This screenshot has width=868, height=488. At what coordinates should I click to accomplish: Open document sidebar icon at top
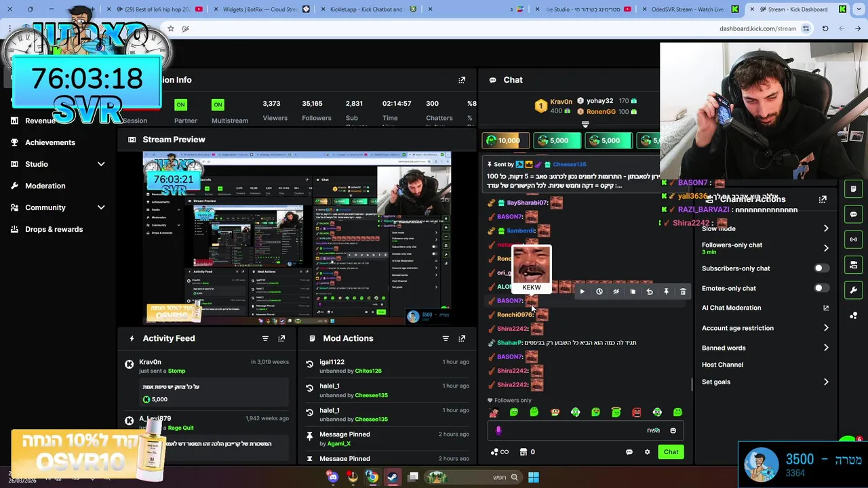854,189
